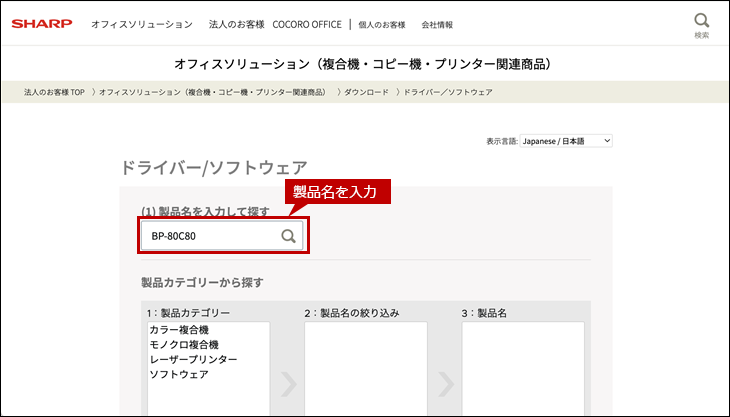730x417 pixels.
Task: Open ダウンロード breadcrumb link
Action: point(366,92)
